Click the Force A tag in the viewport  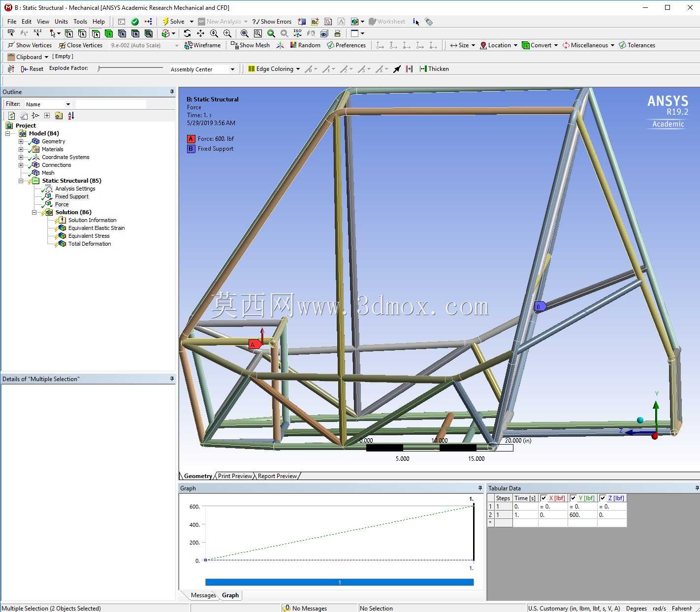[255, 344]
